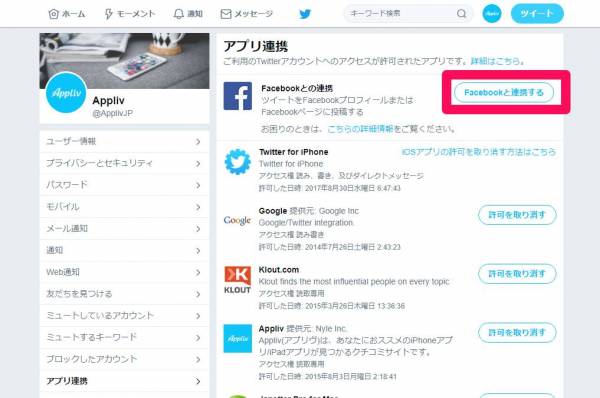Click the Twitter for iPhone app icon
The height and width of the screenshot is (398, 600).
[238, 162]
